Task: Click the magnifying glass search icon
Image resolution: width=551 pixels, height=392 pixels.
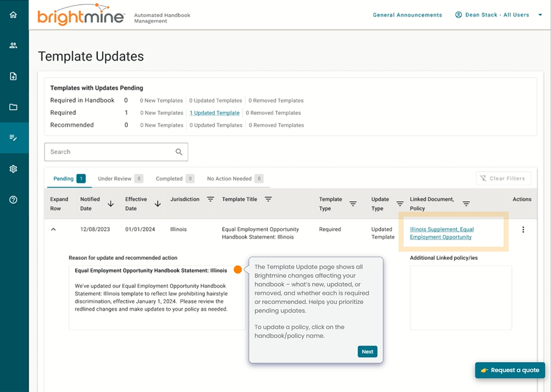Action: [179, 152]
